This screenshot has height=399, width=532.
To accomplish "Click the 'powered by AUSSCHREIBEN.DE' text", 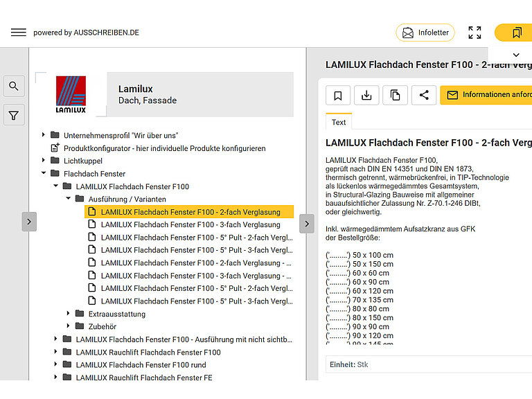I will [x=86, y=33].
